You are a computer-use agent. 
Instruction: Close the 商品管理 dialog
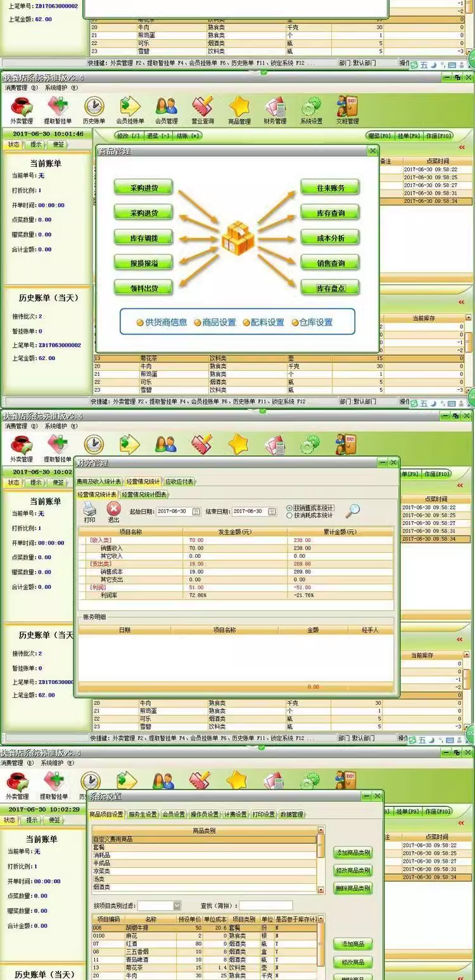pyautogui.click(x=372, y=151)
